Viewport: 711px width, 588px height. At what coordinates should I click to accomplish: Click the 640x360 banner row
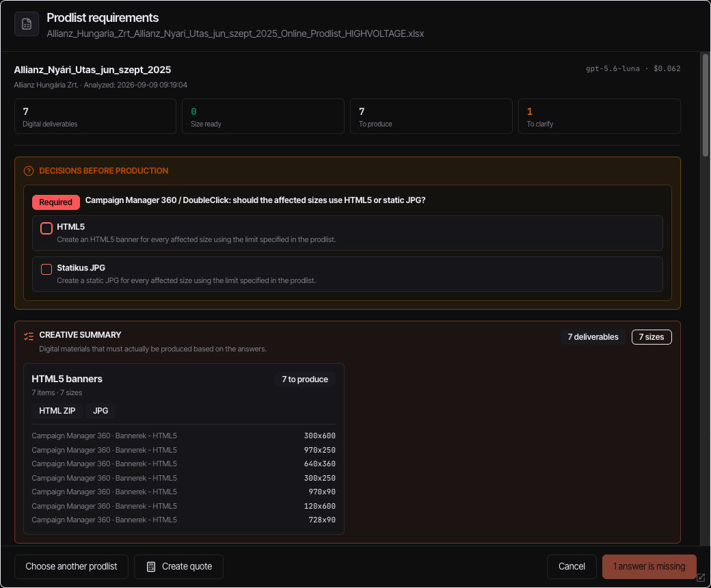point(184,464)
